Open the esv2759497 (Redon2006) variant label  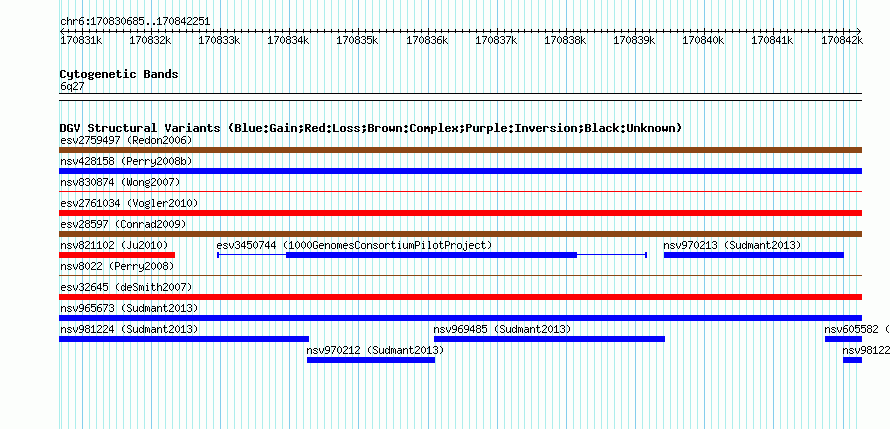126,140
